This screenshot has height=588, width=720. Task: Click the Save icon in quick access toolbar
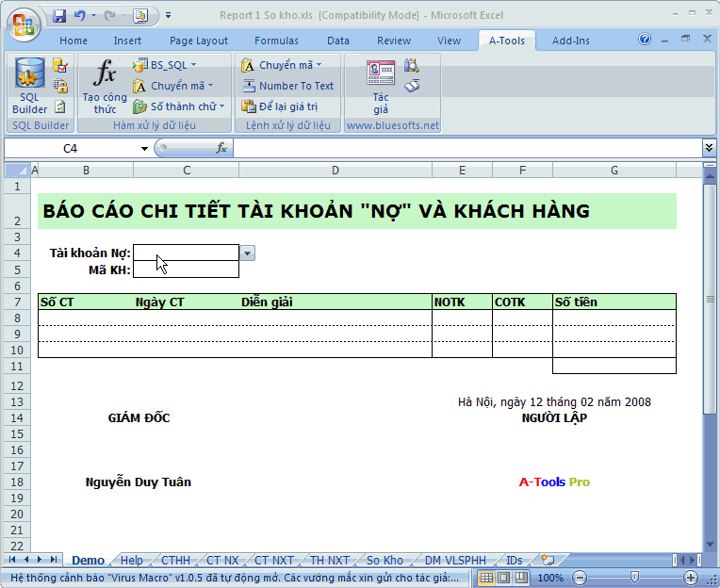coord(59,16)
